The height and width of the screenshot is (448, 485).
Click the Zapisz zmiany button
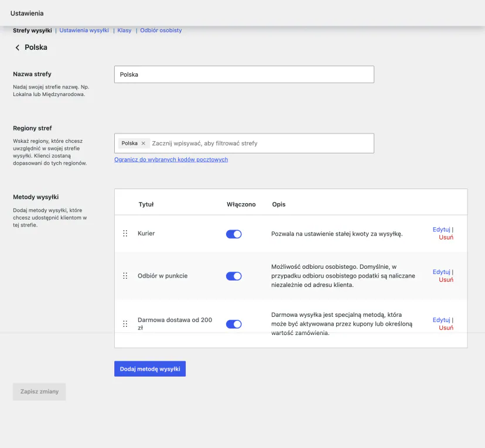(39, 391)
